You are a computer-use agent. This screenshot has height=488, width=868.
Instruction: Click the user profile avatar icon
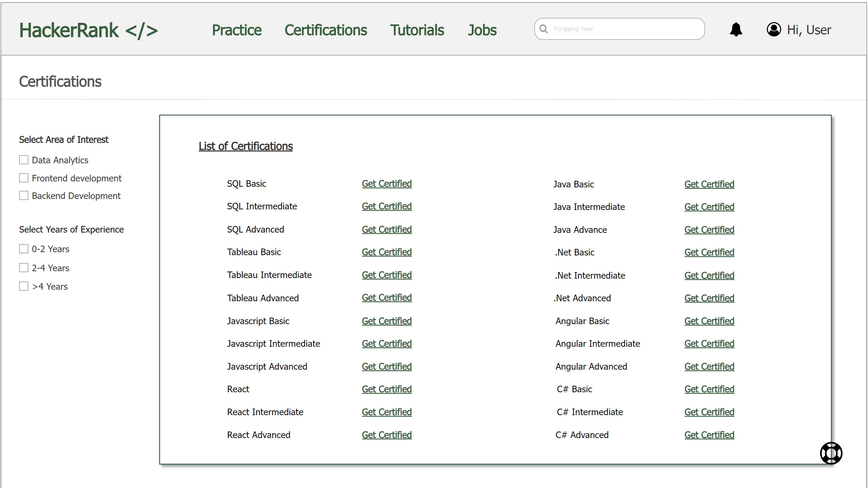pos(774,29)
